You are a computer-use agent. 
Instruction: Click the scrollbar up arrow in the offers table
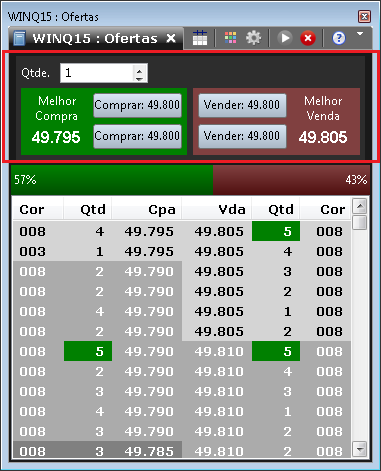click(360, 206)
